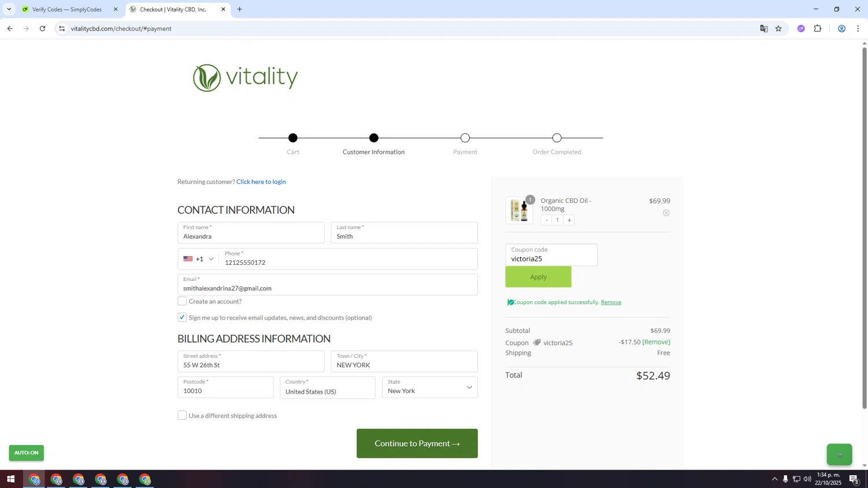
Task: Reload the page
Action: click(x=42, y=28)
